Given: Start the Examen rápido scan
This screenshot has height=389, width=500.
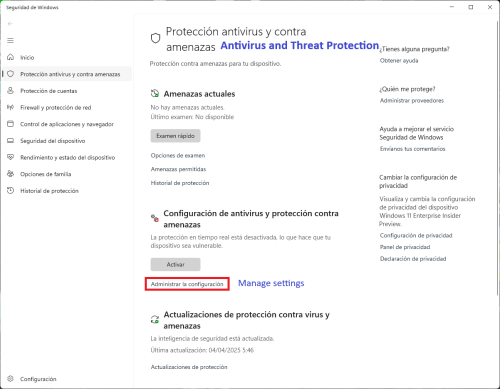Looking at the screenshot, I should 175,136.
